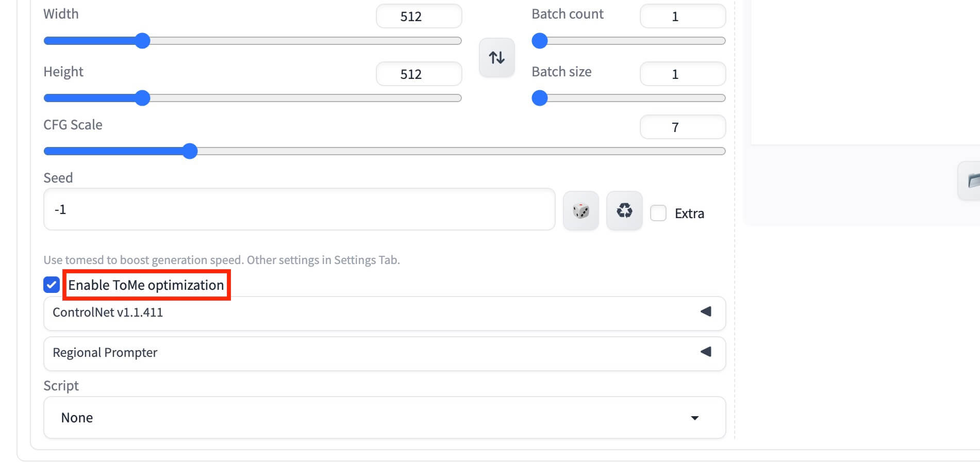Viewport: 980px width, 476px height.
Task: Click the CFG Scale number box
Action: [682, 127]
